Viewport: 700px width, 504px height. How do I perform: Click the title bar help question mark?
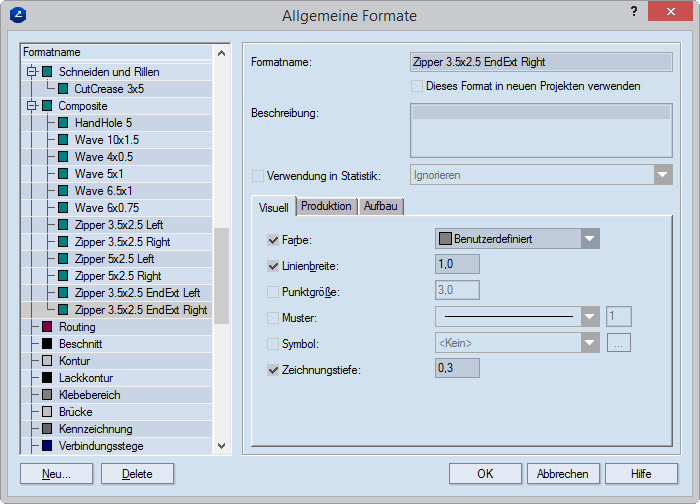pos(634,12)
